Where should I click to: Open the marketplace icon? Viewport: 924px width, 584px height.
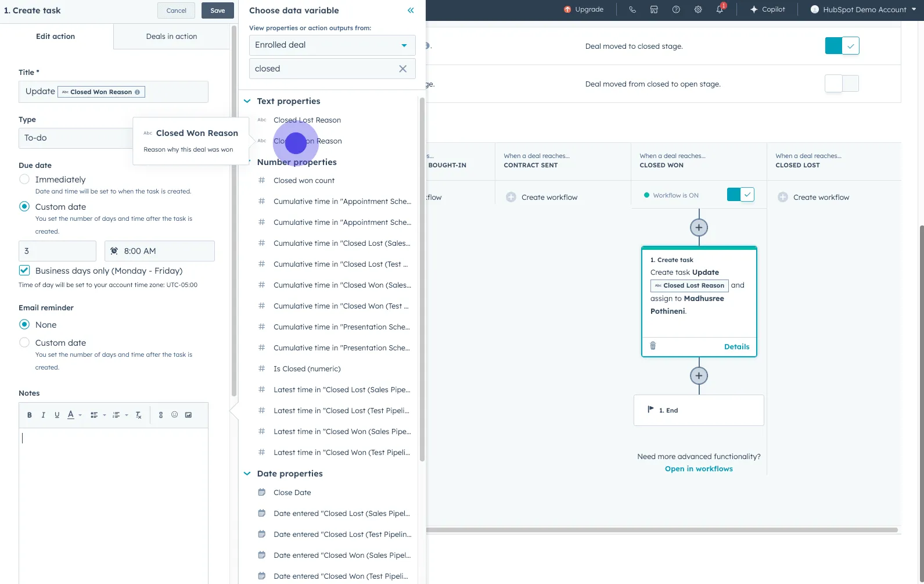click(x=654, y=9)
